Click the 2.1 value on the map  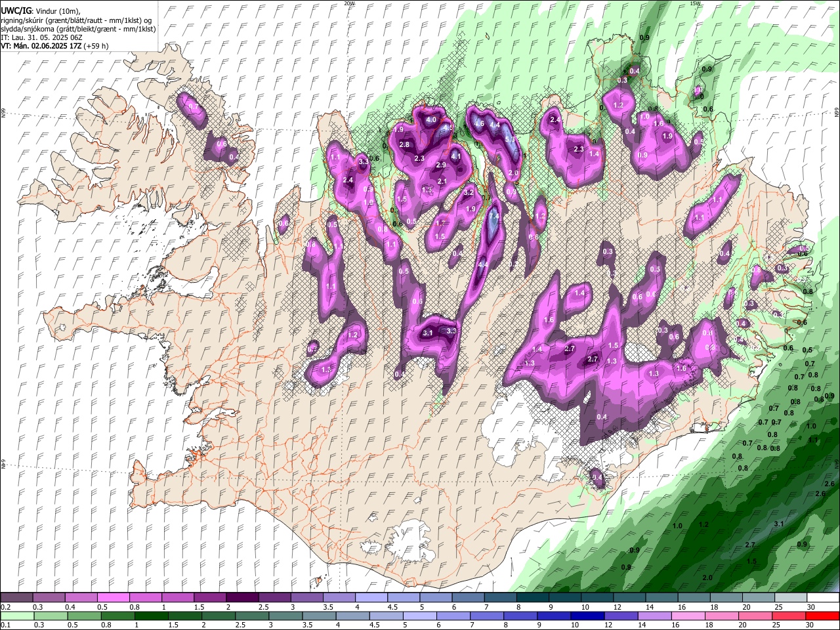442,182
